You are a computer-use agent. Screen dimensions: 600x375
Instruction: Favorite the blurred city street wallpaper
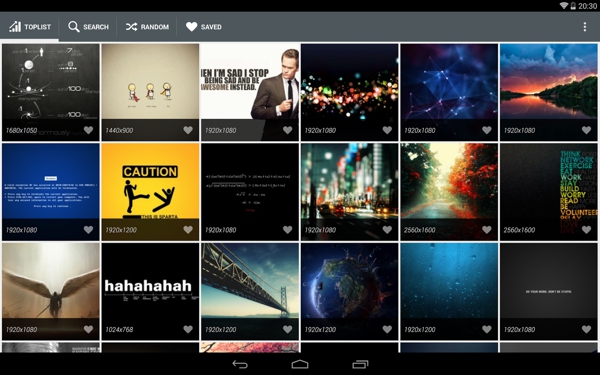point(387,230)
